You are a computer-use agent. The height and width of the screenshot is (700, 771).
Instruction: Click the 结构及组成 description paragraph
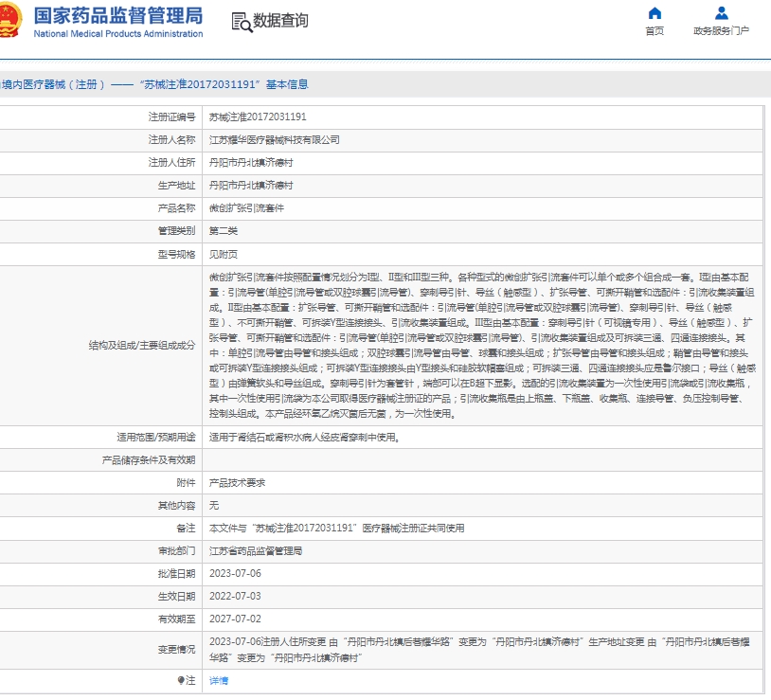click(482, 346)
